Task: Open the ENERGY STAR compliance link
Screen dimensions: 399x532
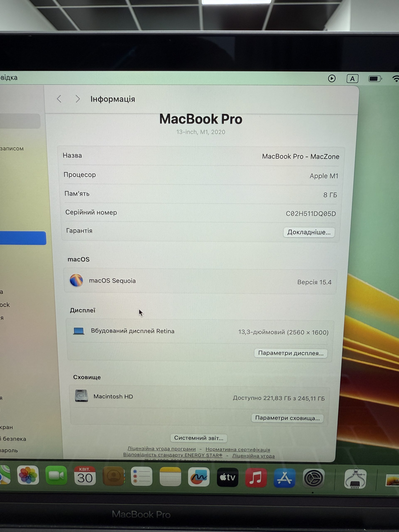Action: pyautogui.click(x=173, y=455)
